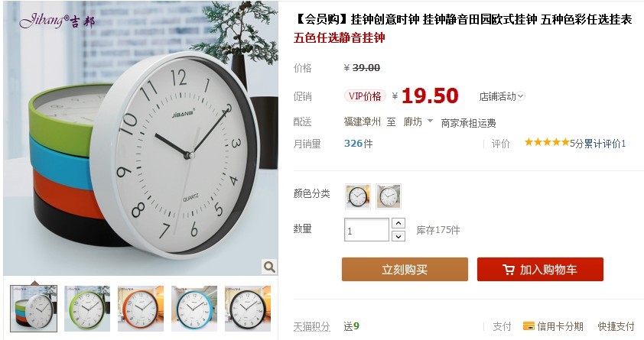644x340 pixels.
Task: Click the Jibang brand logo on image
Action: click(57, 20)
